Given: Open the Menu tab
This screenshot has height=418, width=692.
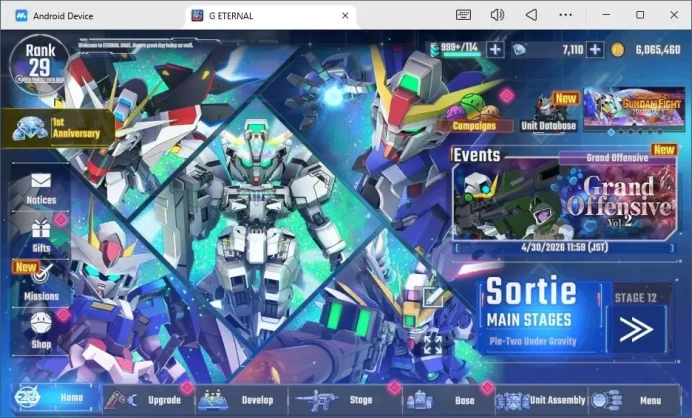Looking at the screenshot, I should point(633,400).
